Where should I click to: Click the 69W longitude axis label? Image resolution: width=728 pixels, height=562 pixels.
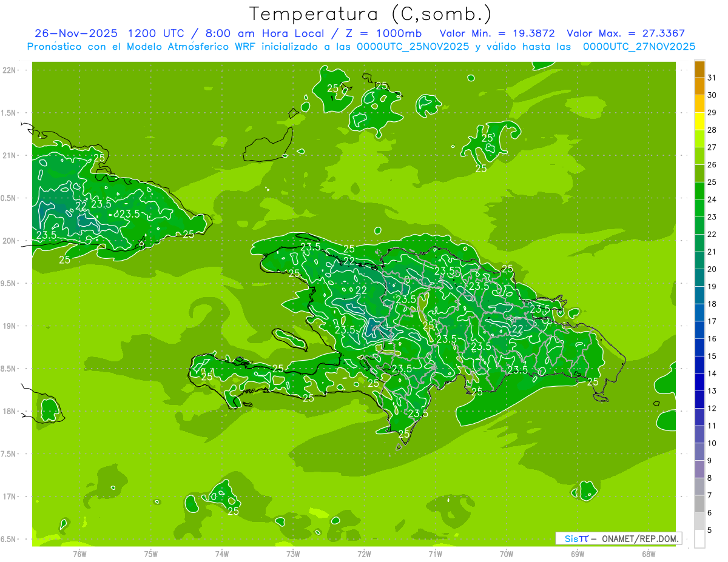click(577, 554)
